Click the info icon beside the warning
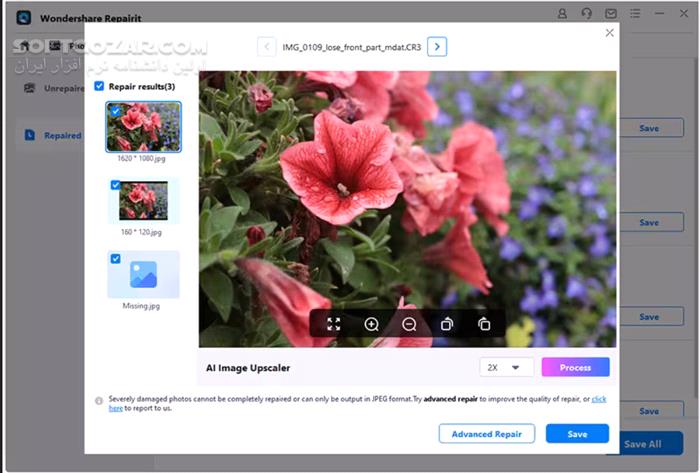This screenshot has width=700, height=473. (99, 401)
